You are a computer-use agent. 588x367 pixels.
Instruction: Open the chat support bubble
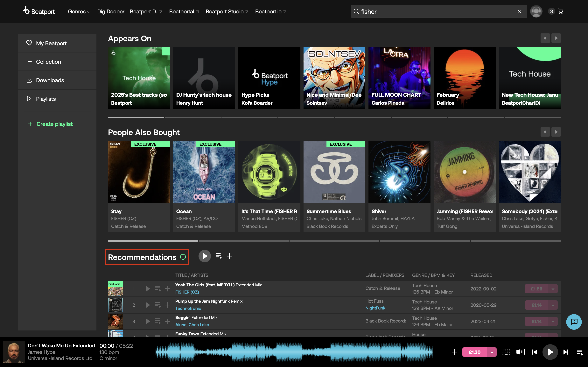(x=574, y=322)
